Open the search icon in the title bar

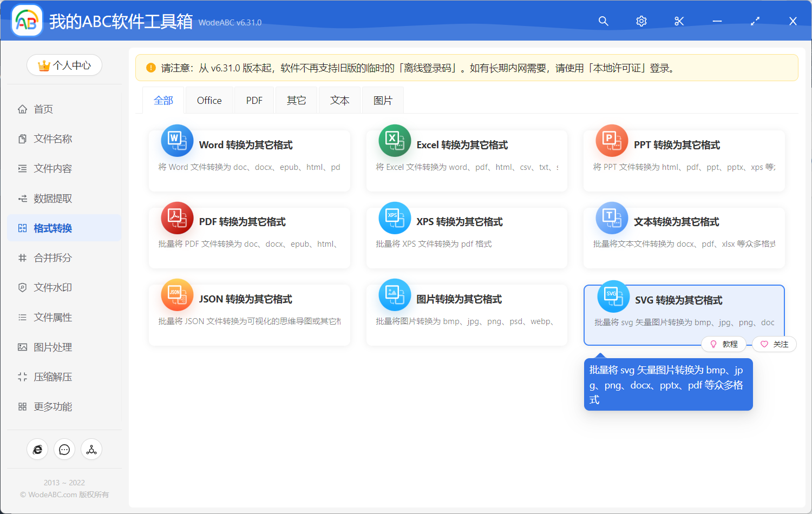pos(603,21)
